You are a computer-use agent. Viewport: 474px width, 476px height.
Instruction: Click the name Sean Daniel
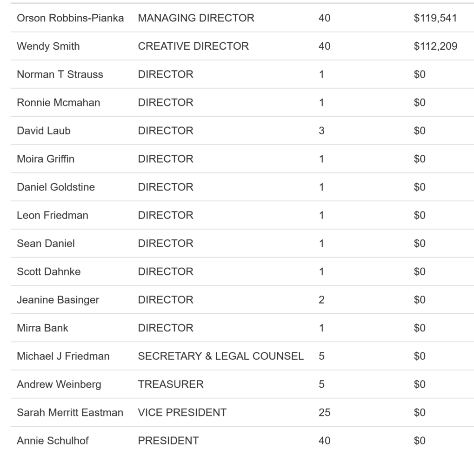[x=46, y=244]
